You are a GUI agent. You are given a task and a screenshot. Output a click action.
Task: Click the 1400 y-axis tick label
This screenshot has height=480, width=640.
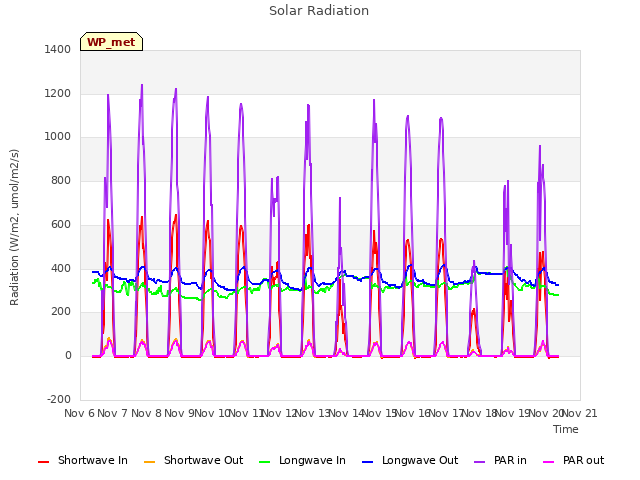[x=58, y=49]
